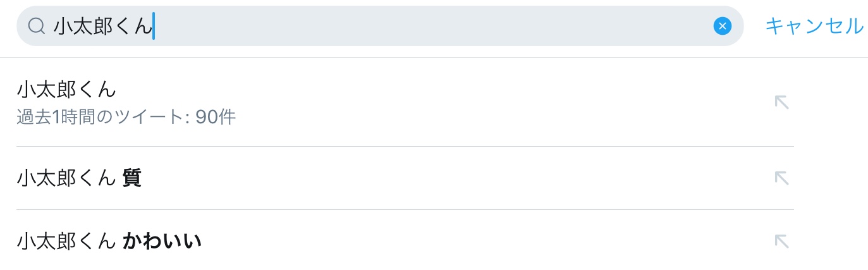Tap the arrow icon beside 小太郎くん かわいい
Image resolution: width=868 pixels, height=270 pixels.
781,241
